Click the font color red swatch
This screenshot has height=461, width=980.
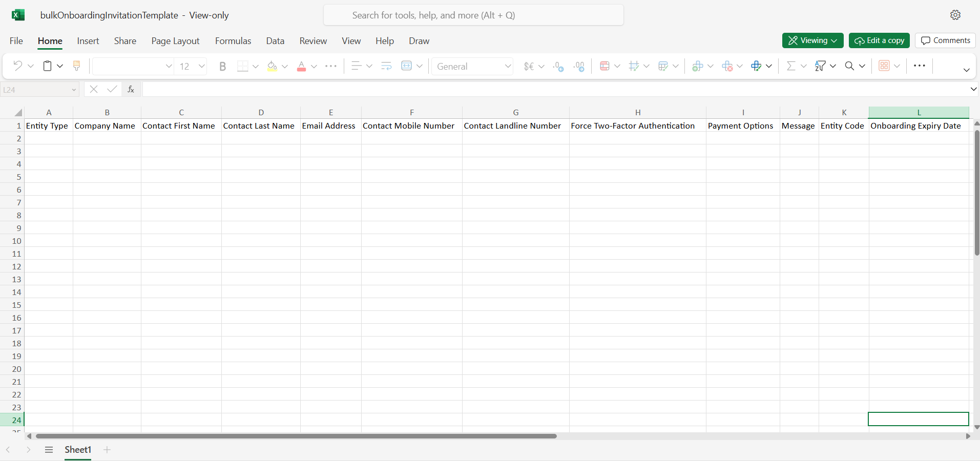(301, 66)
